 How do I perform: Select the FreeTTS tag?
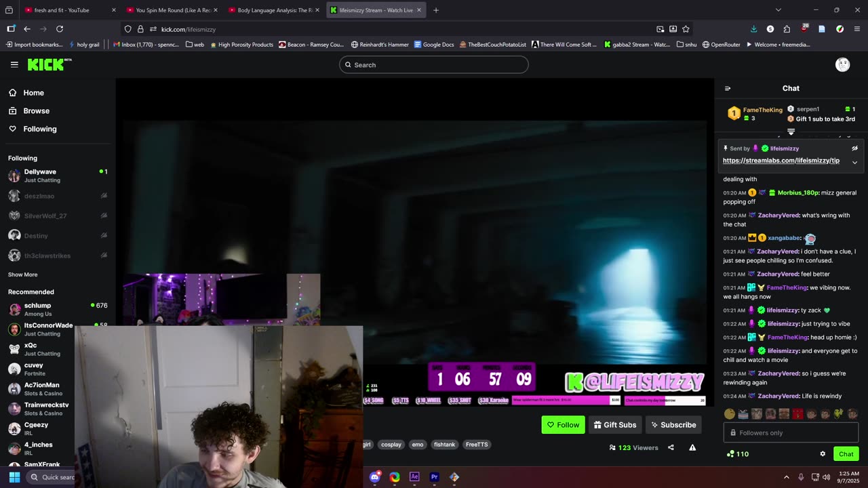pos(477,445)
